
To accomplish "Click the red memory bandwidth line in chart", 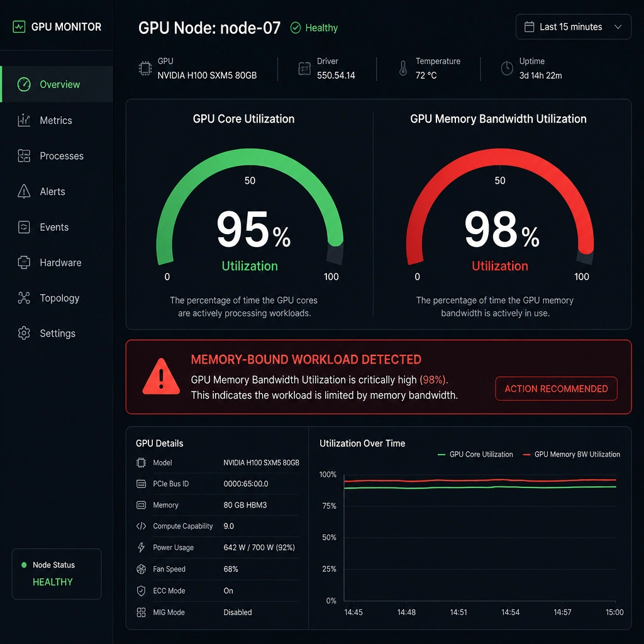I will pos(480,480).
